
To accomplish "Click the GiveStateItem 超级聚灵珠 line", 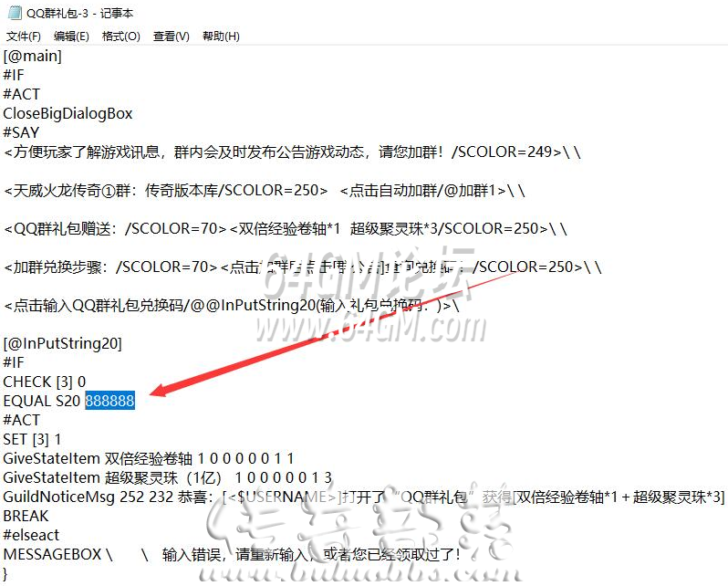I will pyautogui.click(x=168, y=477).
